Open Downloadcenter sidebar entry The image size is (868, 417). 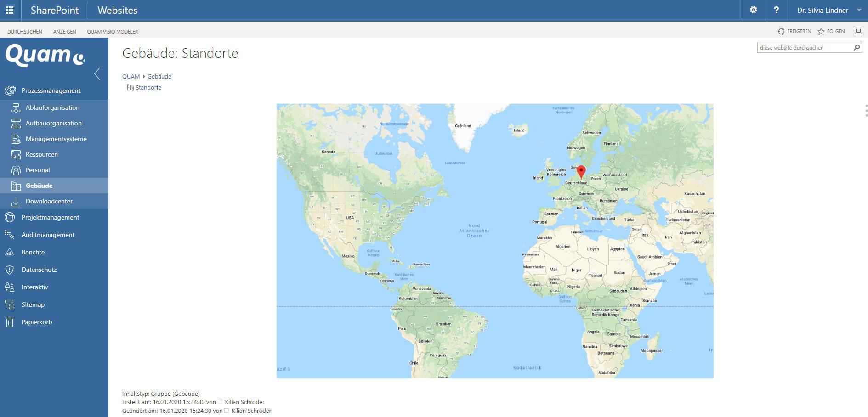tap(49, 201)
